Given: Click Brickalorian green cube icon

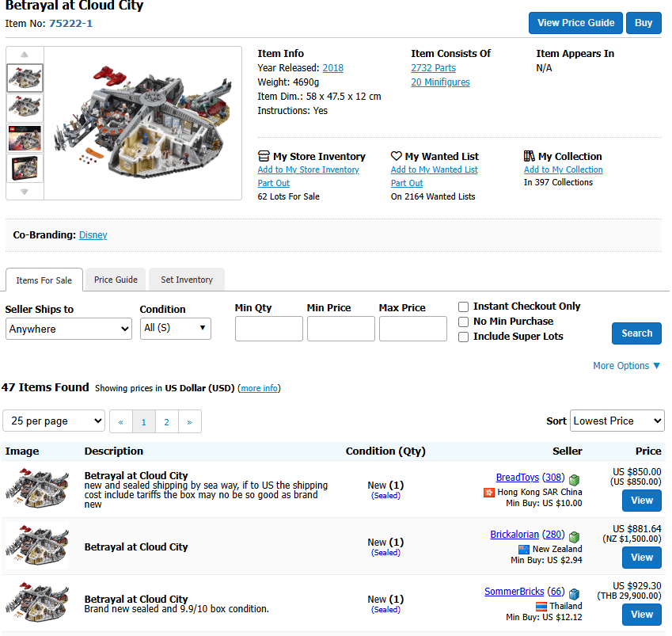Looking at the screenshot, I should 575,536.
